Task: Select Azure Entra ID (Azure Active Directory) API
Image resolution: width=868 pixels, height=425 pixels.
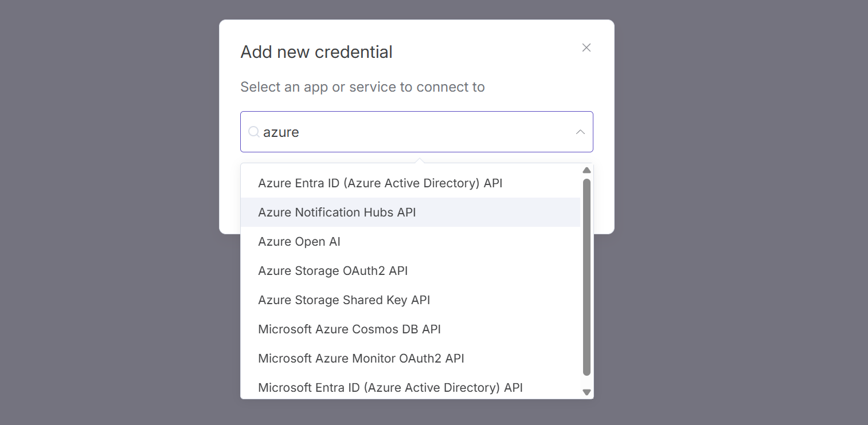Action: tap(410, 183)
